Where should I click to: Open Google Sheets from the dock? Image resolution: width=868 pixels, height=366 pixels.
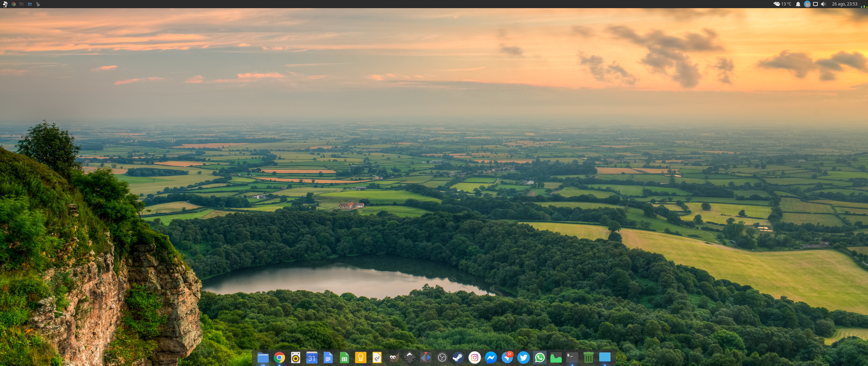tap(344, 358)
